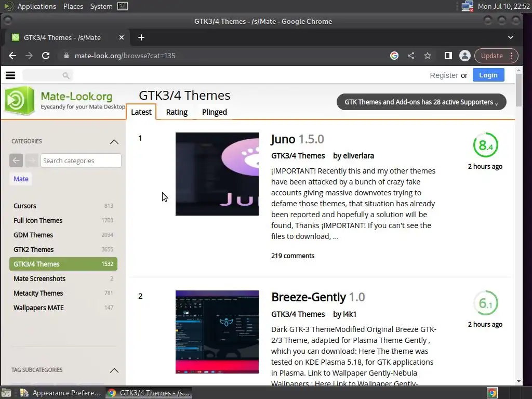The height and width of the screenshot is (399, 532).
Task: Select the Wallpapers MATE category
Action: click(63, 308)
